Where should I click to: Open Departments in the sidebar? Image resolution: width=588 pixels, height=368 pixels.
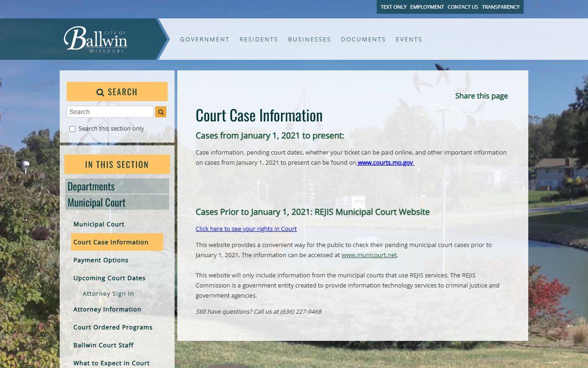[117, 186]
